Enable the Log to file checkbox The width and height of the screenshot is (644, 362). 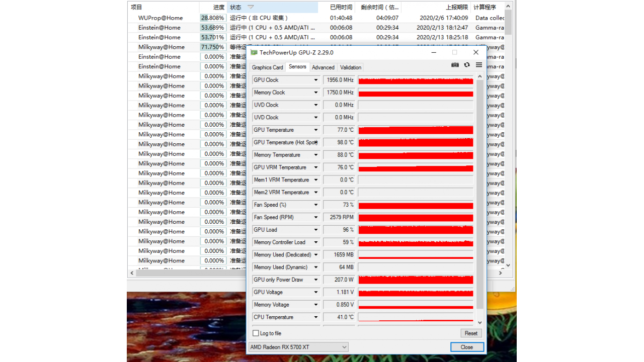pyautogui.click(x=256, y=333)
